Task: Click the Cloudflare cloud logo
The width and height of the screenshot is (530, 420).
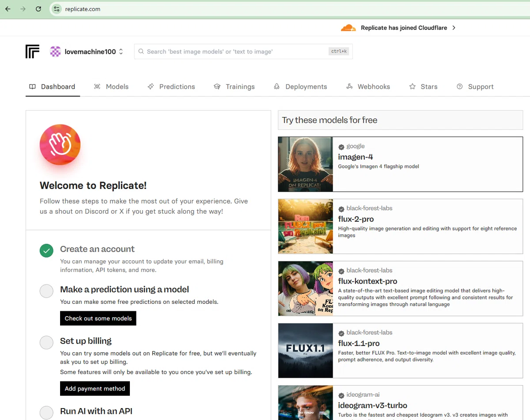Action: (x=348, y=28)
